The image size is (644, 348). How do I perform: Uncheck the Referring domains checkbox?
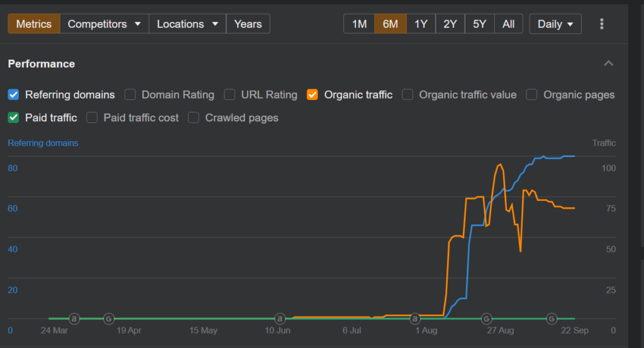[x=14, y=95]
